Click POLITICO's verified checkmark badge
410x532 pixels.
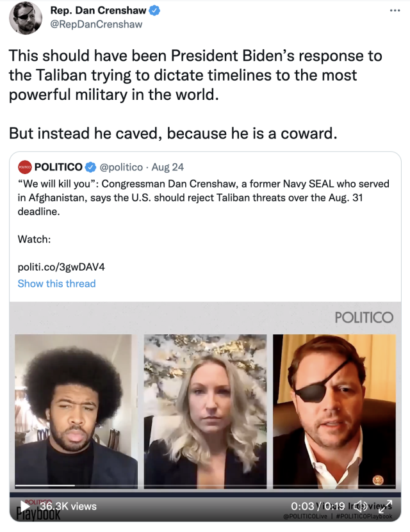pyautogui.click(x=90, y=167)
